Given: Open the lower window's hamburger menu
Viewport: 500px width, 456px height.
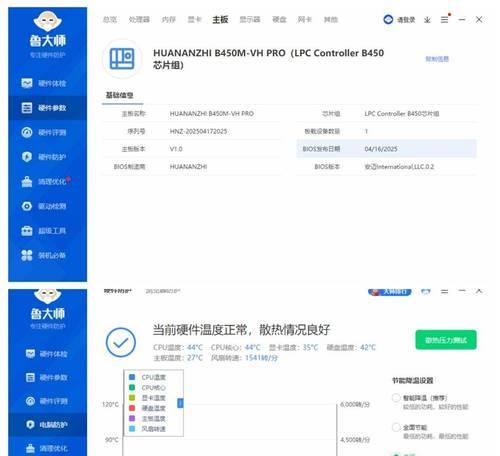Looking at the screenshot, I should (x=444, y=291).
